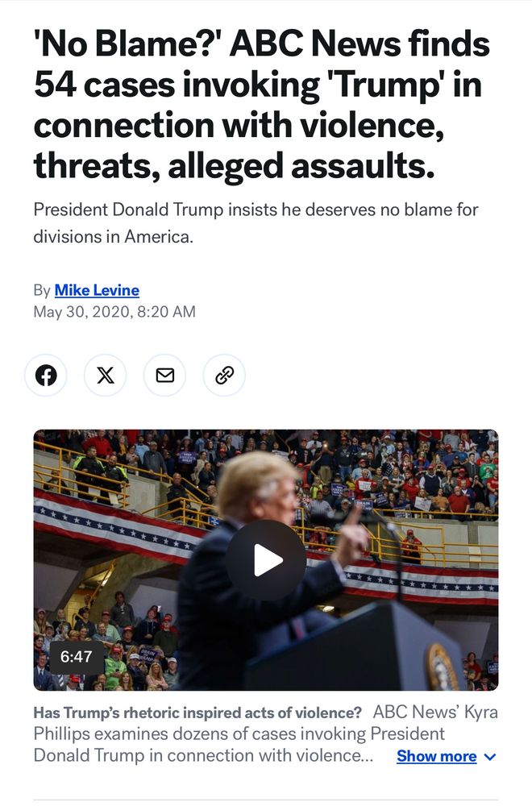Select the May 30, 2020 publish timestamp
Screen dimensions: 532x806
(114, 312)
